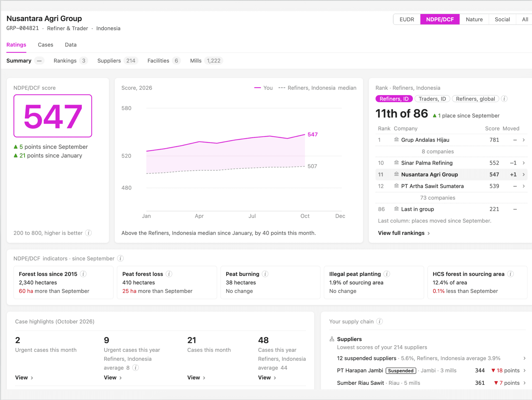The image size is (532, 400).
Task: Open View full rankings link
Action: point(404,233)
